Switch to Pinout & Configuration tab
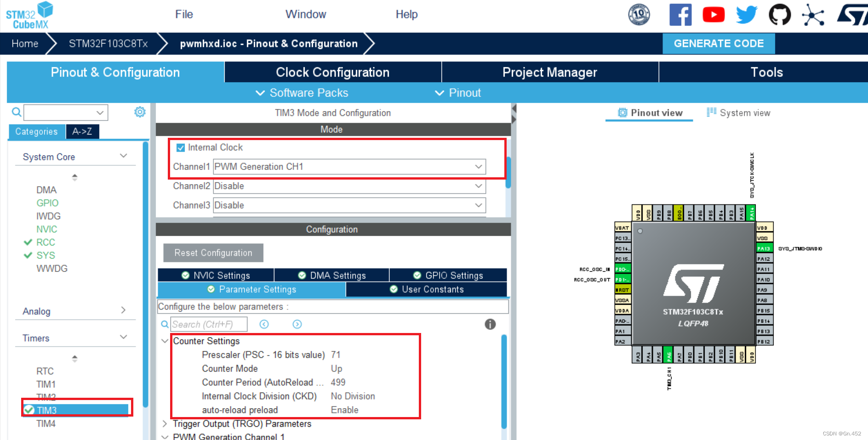Viewport: 868px width, 440px height. [115, 72]
